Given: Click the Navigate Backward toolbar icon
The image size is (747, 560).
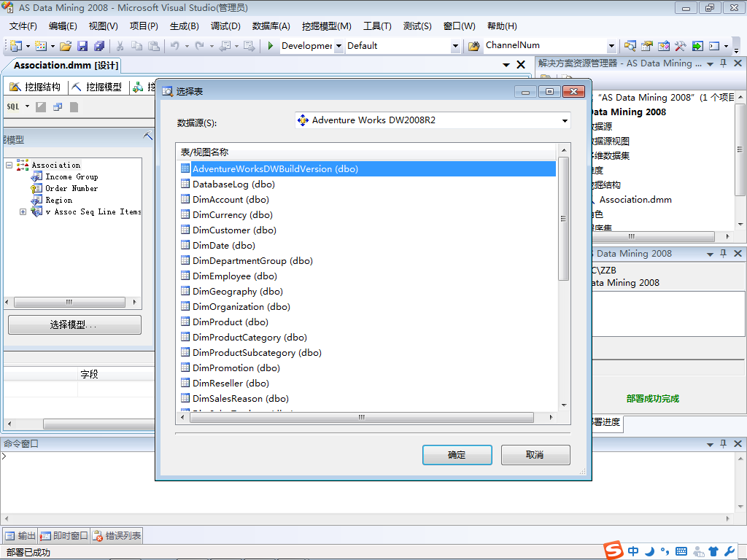Looking at the screenshot, I should [225, 46].
